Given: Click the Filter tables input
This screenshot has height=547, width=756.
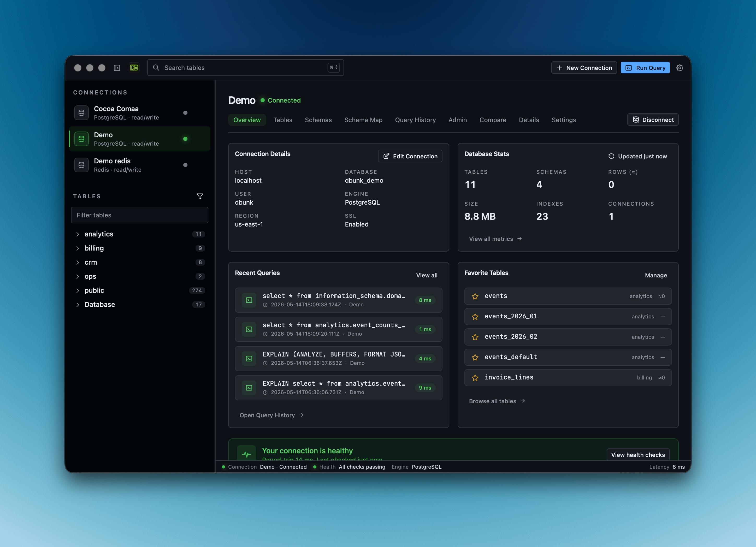Looking at the screenshot, I should (140, 215).
